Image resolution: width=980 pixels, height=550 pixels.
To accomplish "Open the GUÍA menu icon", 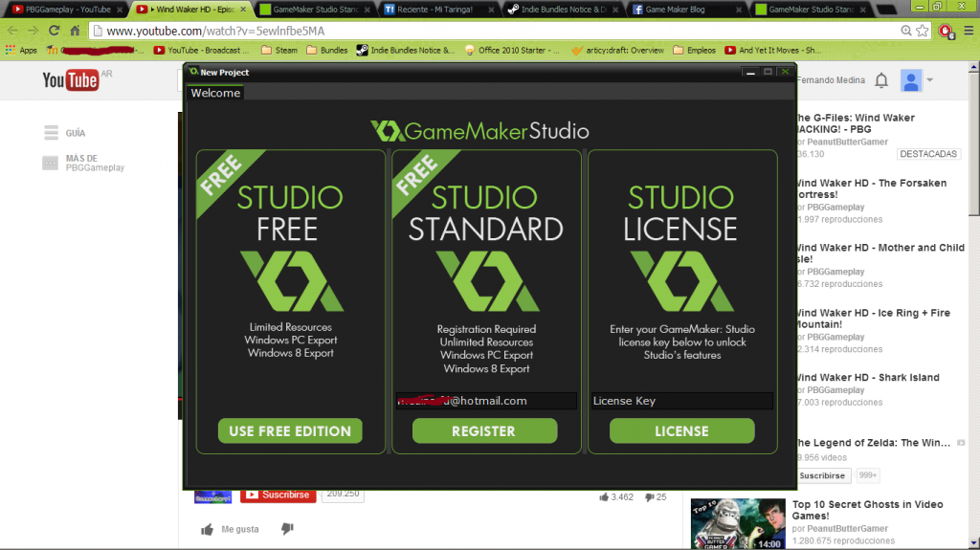I will [52, 133].
